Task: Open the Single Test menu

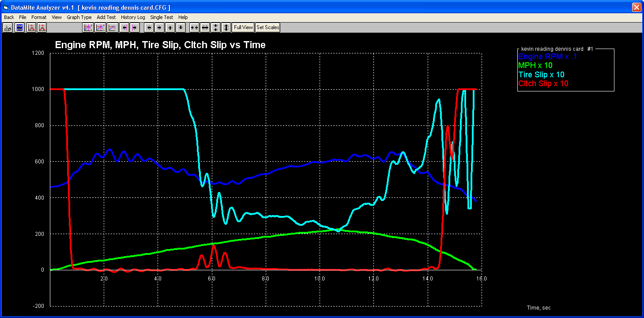Action: click(x=162, y=17)
